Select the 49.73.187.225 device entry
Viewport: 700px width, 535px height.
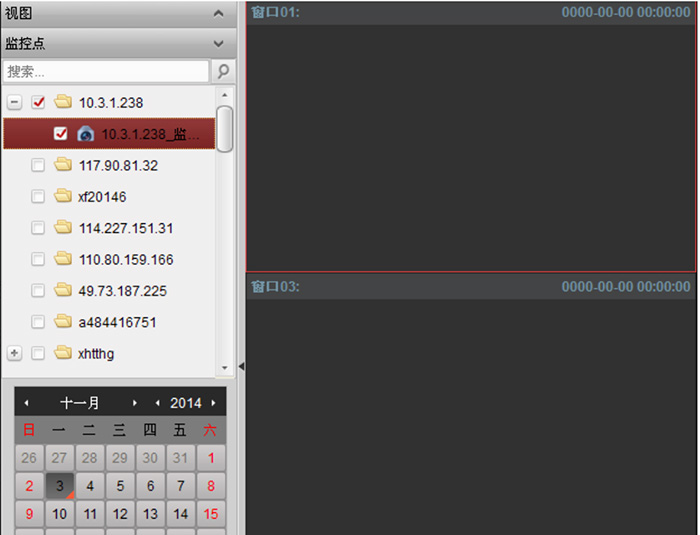click(x=122, y=291)
